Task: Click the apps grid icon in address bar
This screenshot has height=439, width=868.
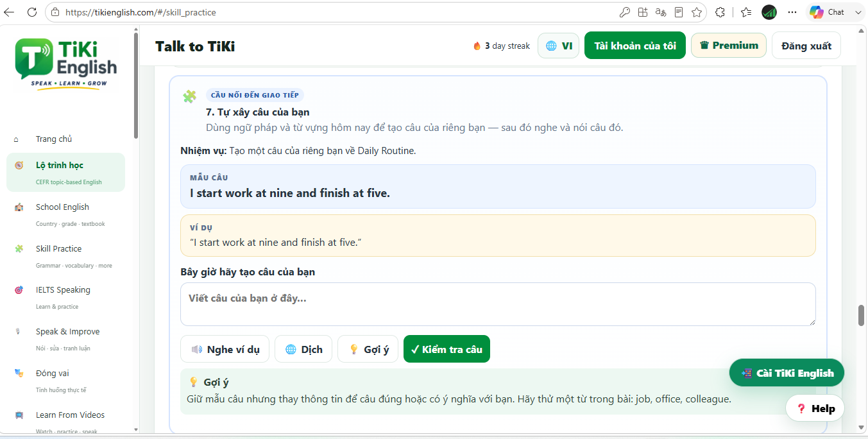Action: 643,12
